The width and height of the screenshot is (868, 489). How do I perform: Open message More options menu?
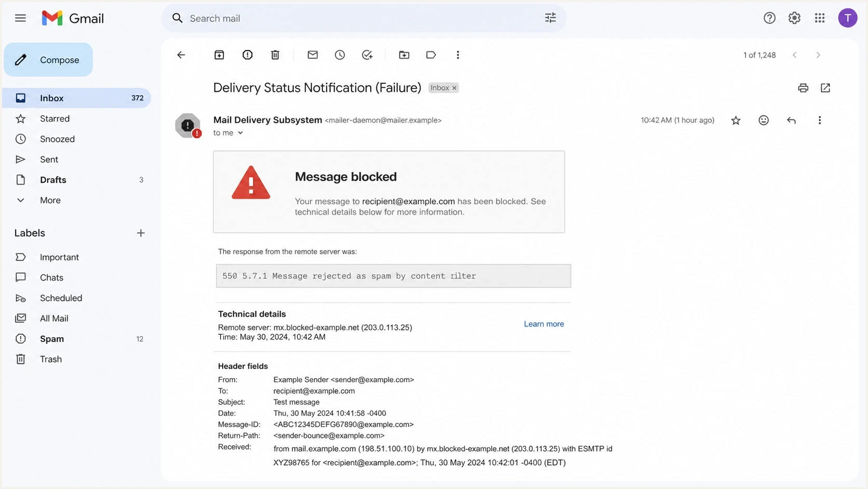click(820, 120)
